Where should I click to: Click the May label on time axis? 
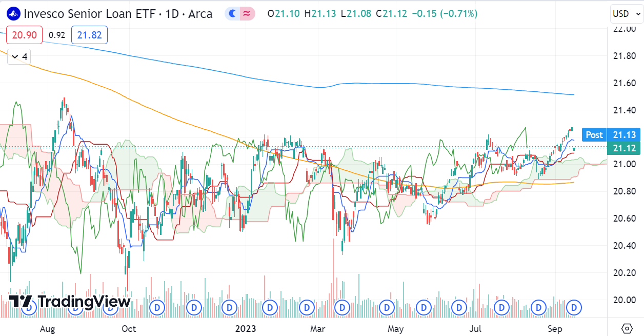coord(396,328)
